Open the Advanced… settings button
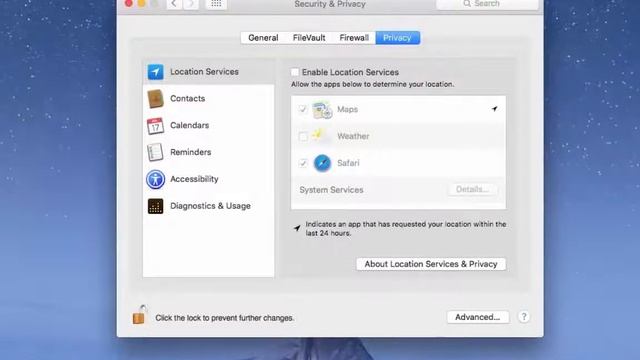The width and height of the screenshot is (640, 360). click(478, 317)
